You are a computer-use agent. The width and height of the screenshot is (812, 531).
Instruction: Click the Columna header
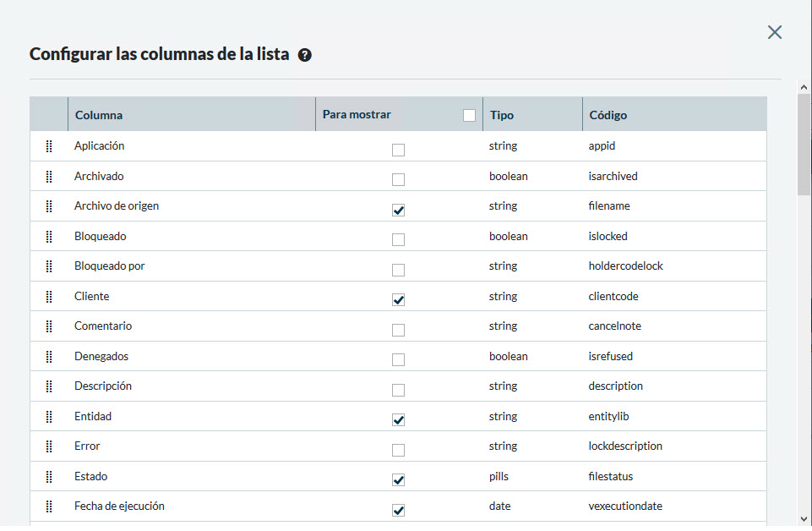(99, 115)
